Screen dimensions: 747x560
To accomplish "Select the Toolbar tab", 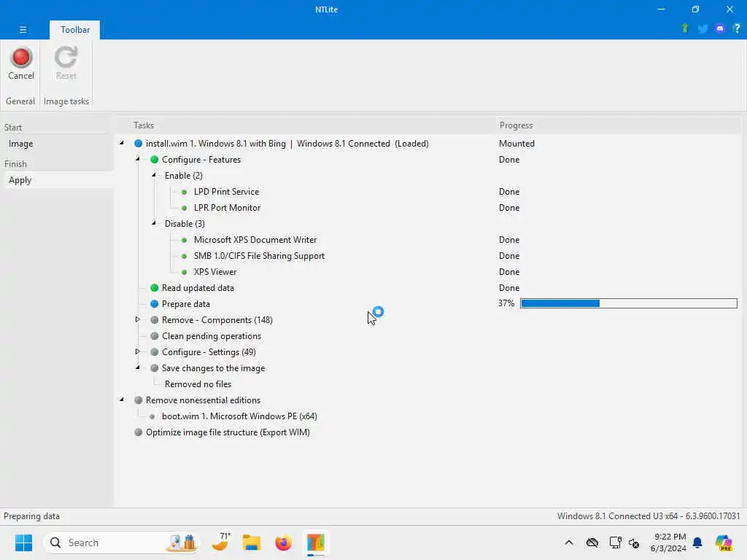I will tap(75, 29).
